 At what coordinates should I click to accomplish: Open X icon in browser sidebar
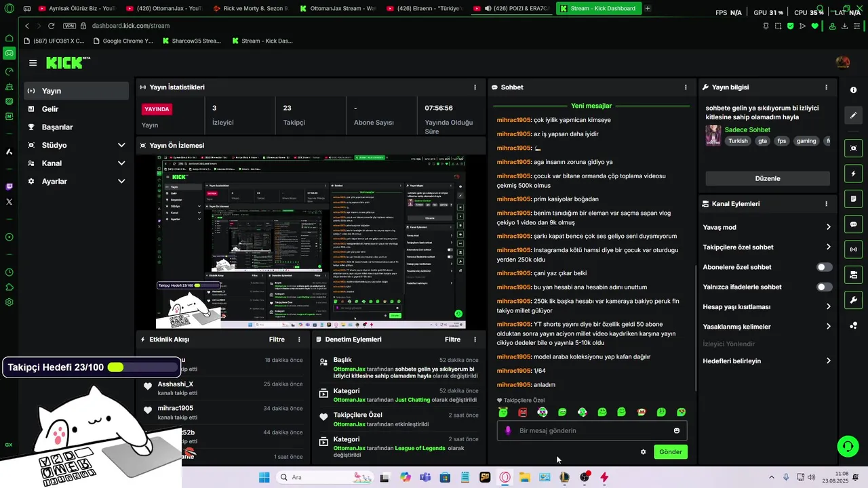9,202
